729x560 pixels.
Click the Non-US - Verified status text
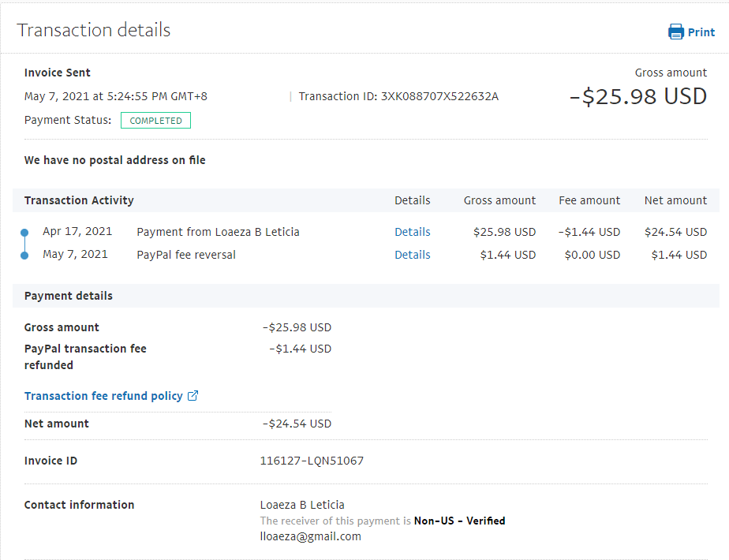pyautogui.click(x=459, y=521)
